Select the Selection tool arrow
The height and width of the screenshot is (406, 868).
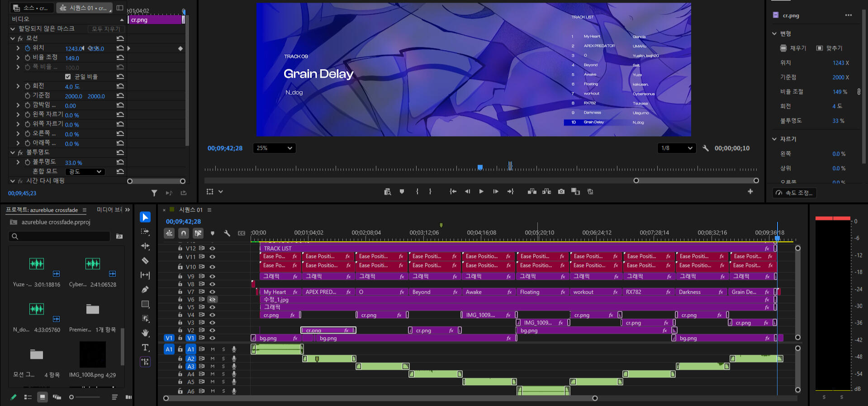tap(145, 217)
